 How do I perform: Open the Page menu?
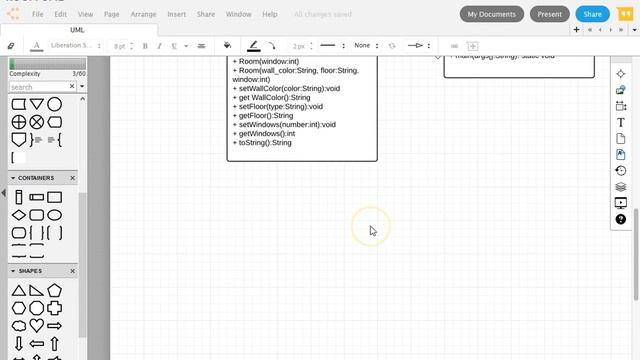(111, 14)
